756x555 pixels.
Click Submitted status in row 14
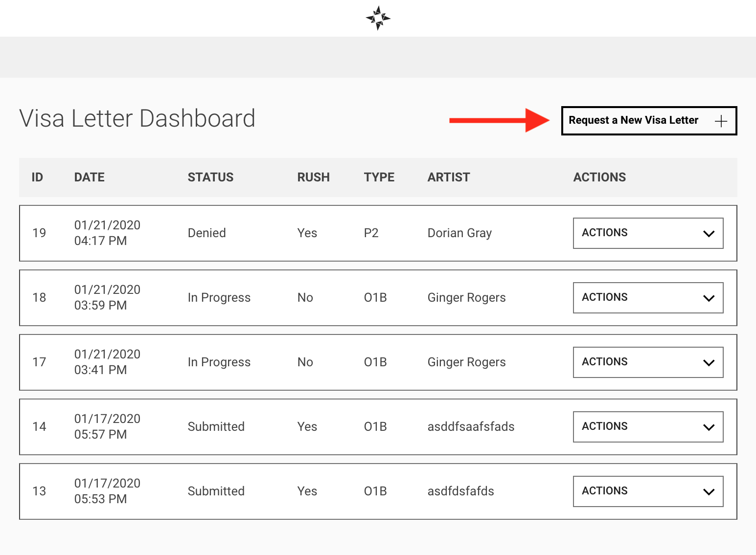[216, 426]
